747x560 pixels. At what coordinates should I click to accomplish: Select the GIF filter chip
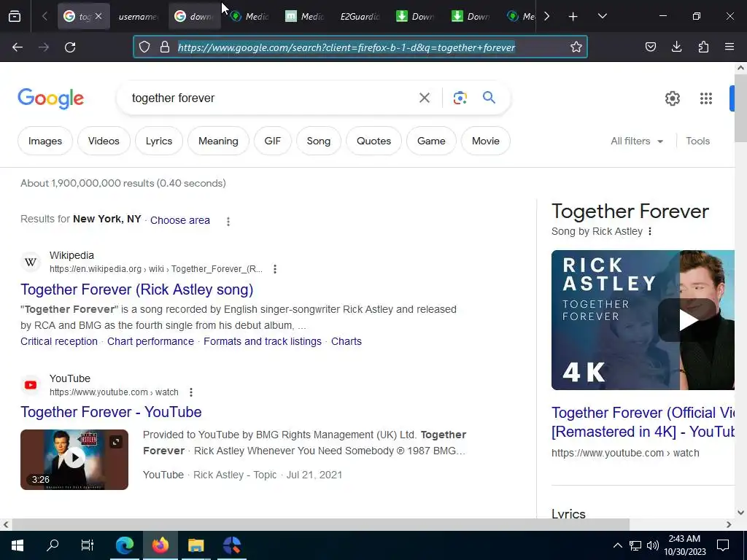tap(273, 141)
